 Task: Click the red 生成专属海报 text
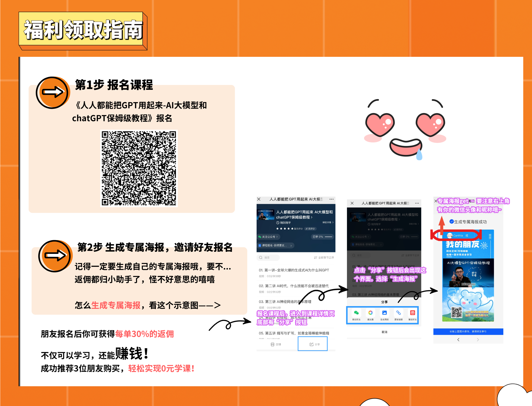click(x=116, y=305)
